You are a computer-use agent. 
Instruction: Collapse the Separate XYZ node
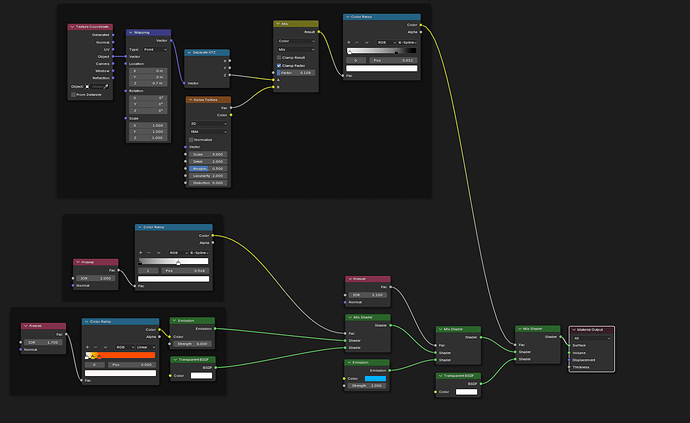(189, 52)
